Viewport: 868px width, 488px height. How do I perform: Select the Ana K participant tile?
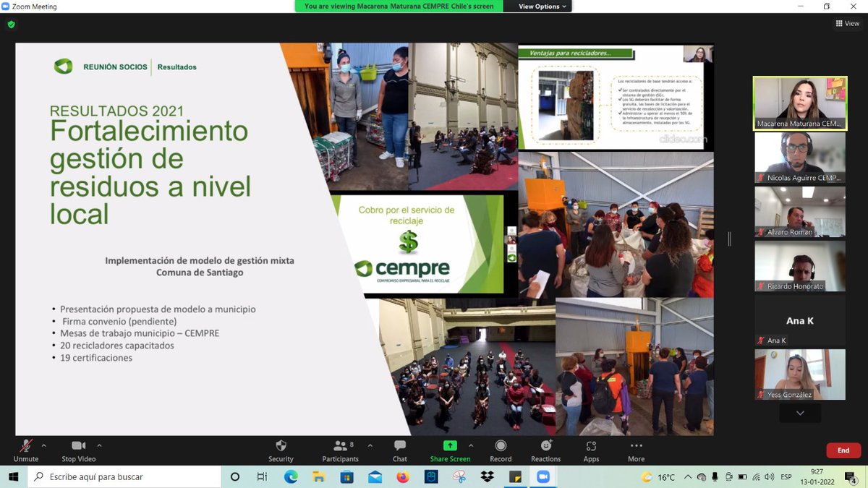(x=800, y=320)
